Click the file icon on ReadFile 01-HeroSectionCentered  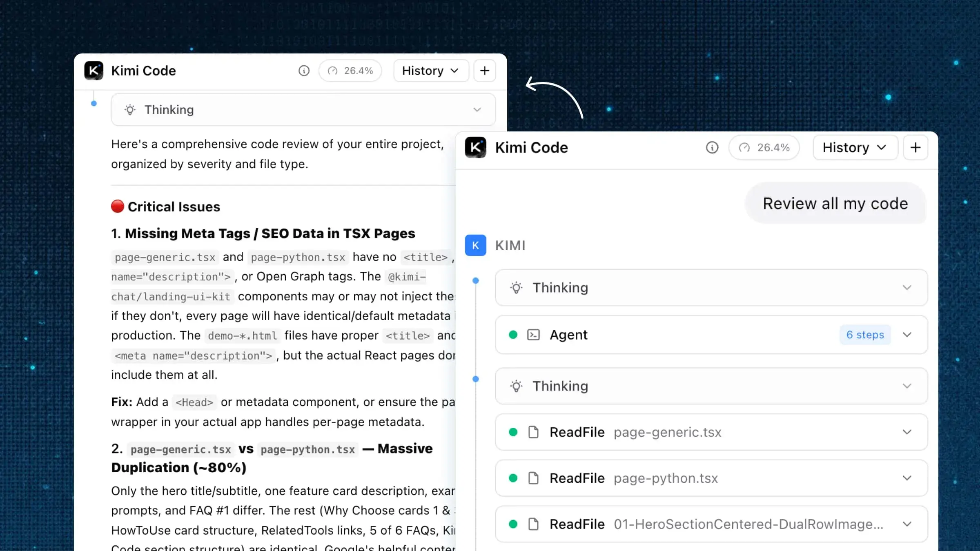533,524
